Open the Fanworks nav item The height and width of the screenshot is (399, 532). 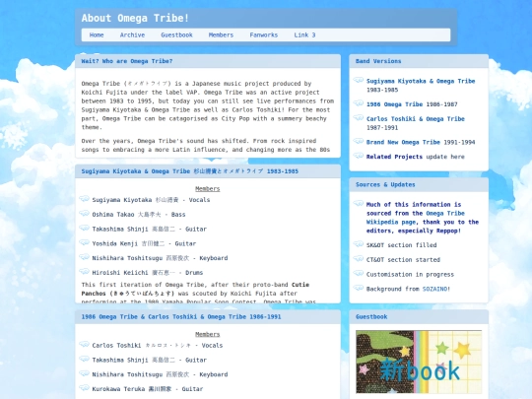(x=264, y=34)
